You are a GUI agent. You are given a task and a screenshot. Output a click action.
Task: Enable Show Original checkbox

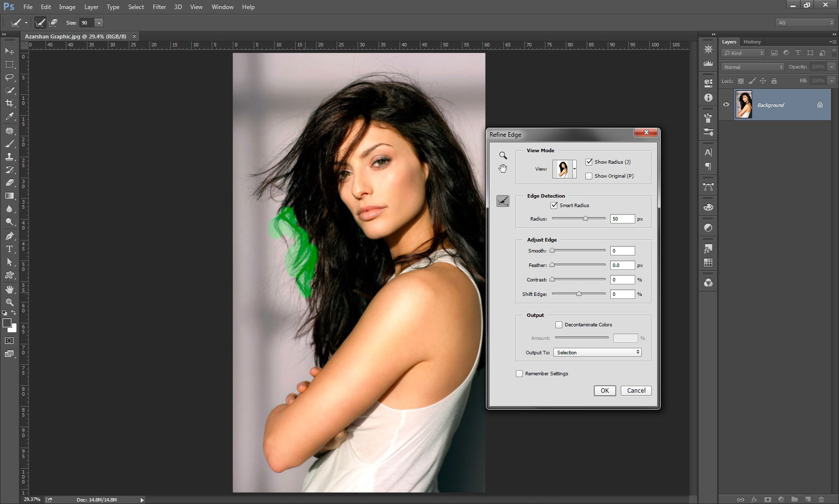[589, 176]
